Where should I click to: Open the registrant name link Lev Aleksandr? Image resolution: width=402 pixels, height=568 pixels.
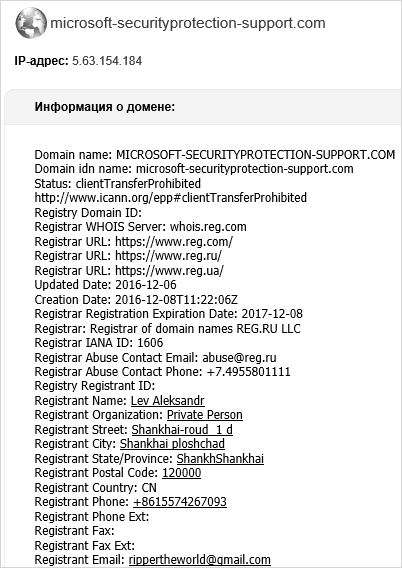167,401
